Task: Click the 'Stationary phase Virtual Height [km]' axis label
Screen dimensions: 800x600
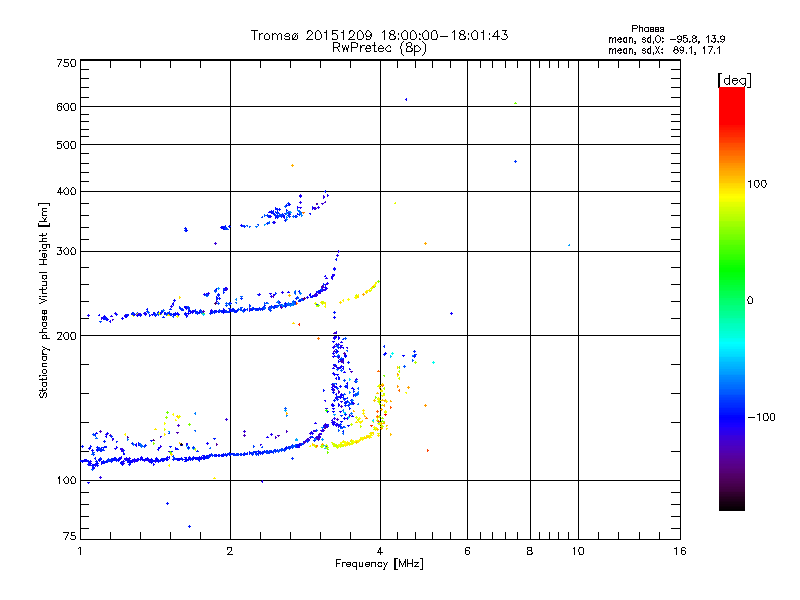Action: pyautogui.click(x=44, y=301)
